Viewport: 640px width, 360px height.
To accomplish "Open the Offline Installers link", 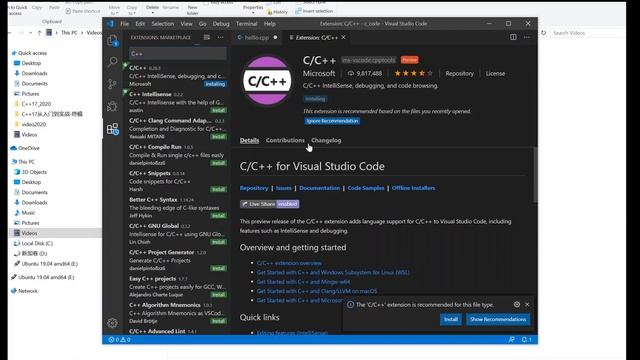I will point(413,188).
